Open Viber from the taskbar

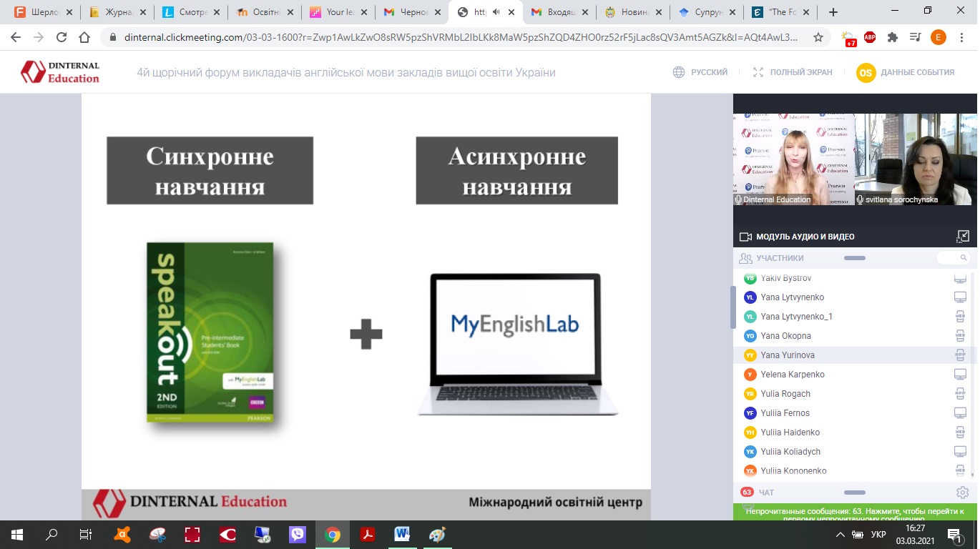[x=298, y=534]
